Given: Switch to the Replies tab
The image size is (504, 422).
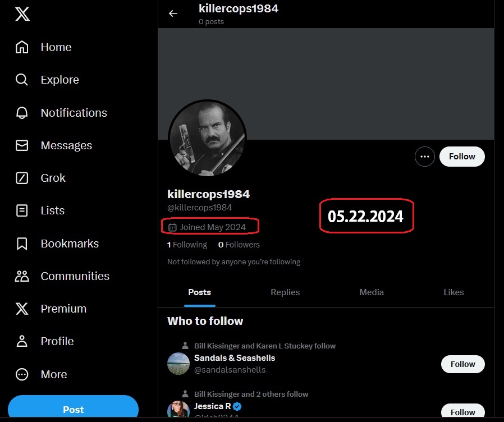Looking at the screenshot, I should [x=285, y=292].
